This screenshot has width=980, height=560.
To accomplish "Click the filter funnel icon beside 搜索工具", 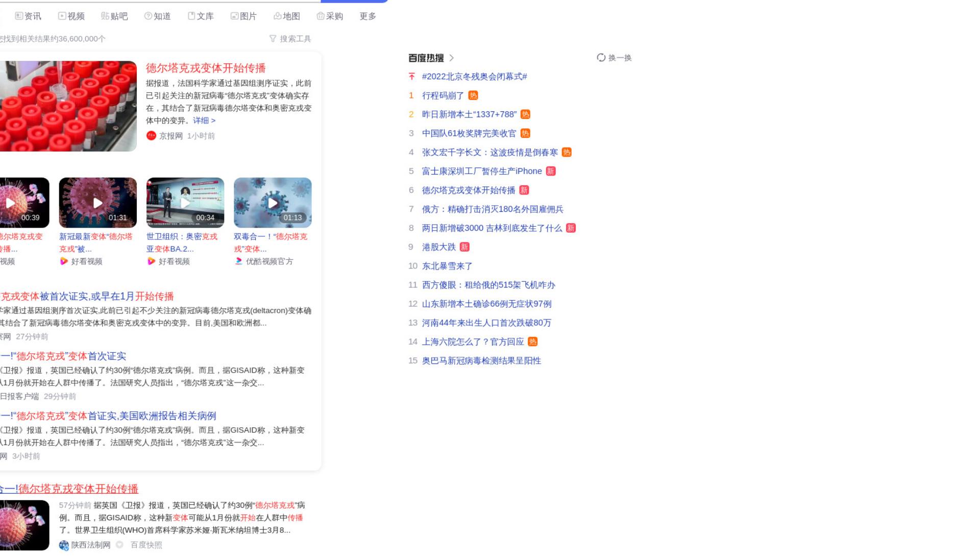I will coord(273,39).
